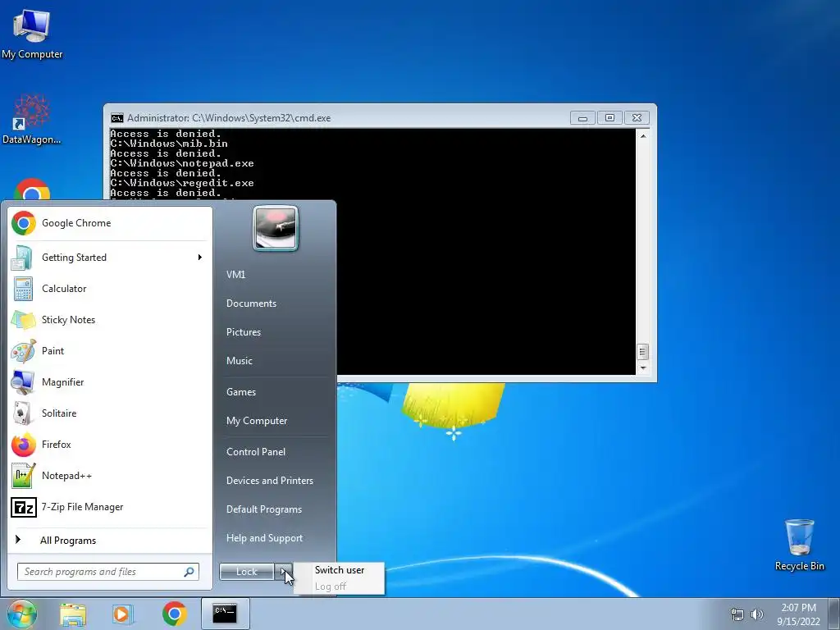The width and height of the screenshot is (840, 630).
Task: Open DataWagon desktop shortcut
Action: click(x=32, y=119)
